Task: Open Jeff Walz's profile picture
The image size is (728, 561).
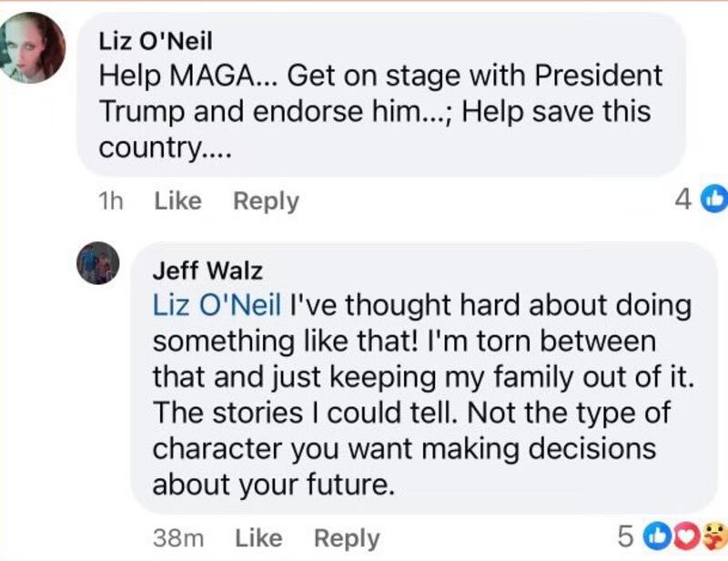Action: tap(98, 264)
